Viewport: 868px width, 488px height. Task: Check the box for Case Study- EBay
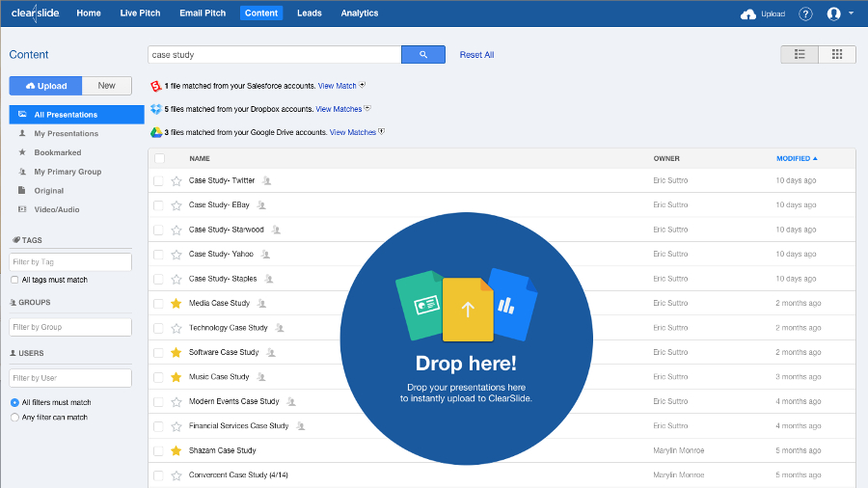[x=158, y=205]
